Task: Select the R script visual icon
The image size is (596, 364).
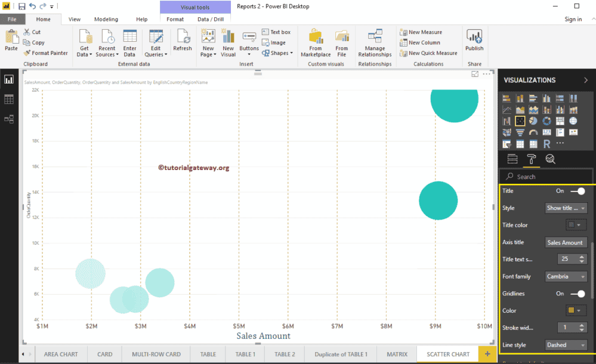Action: (x=547, y=143)
